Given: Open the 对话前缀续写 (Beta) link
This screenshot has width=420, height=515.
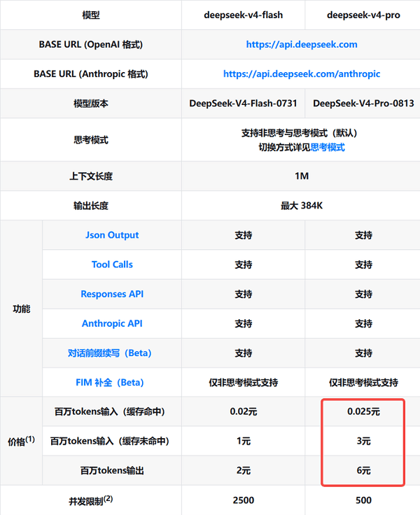Looking at the screenshot, I should coord(109,353).
